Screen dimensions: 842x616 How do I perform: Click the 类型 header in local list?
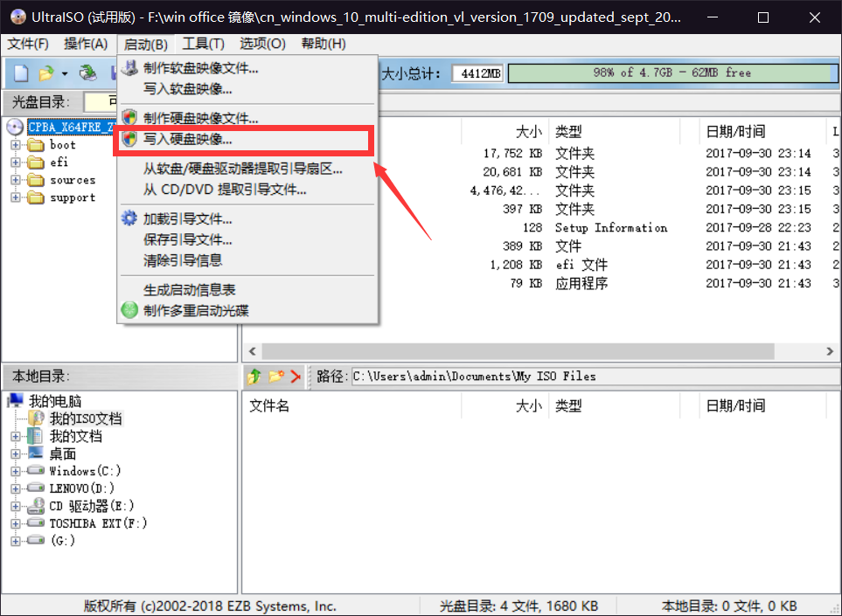pos(614,405)
